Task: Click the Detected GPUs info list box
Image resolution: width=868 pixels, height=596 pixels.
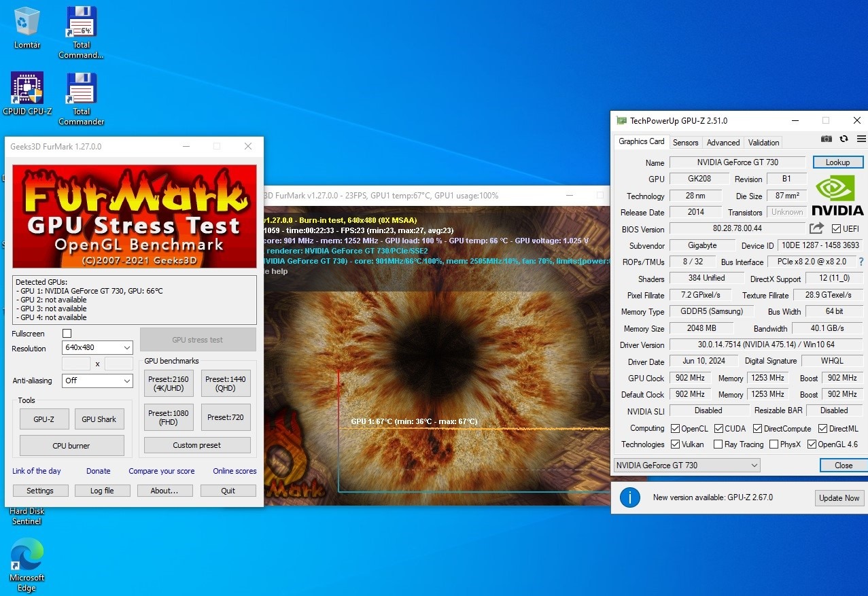Action: click(135, 300)
